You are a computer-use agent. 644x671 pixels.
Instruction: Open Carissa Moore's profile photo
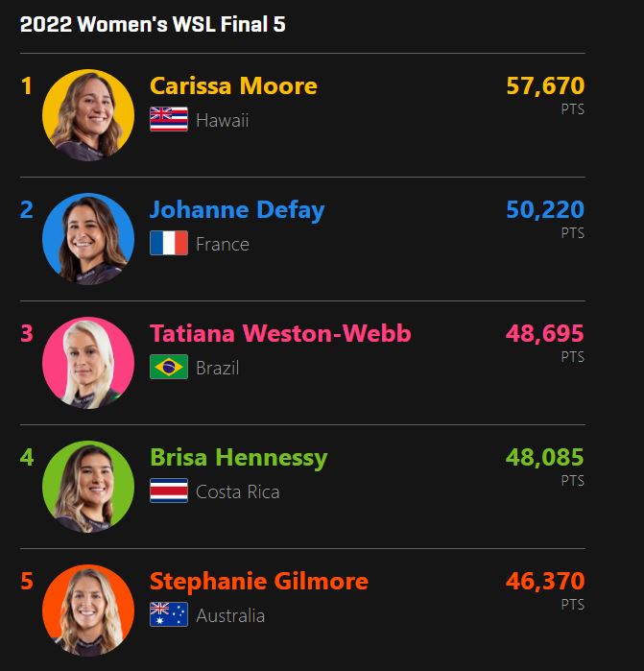(x=88, y=115)
